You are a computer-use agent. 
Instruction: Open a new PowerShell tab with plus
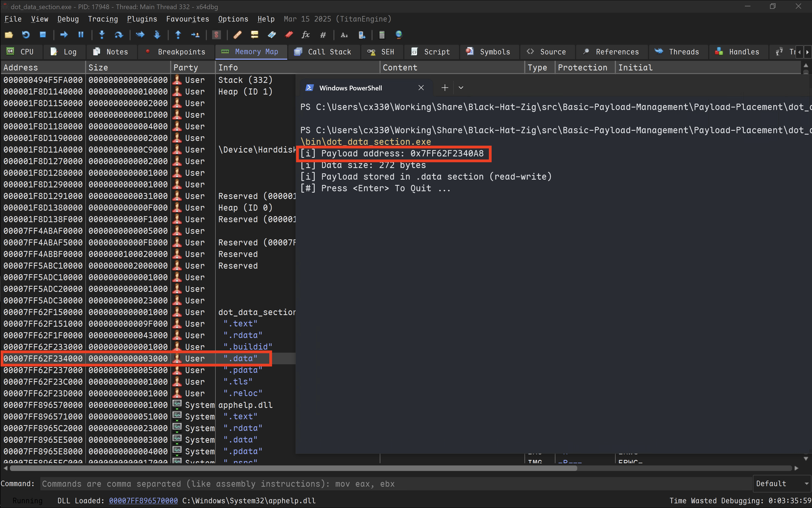point(445,88)
